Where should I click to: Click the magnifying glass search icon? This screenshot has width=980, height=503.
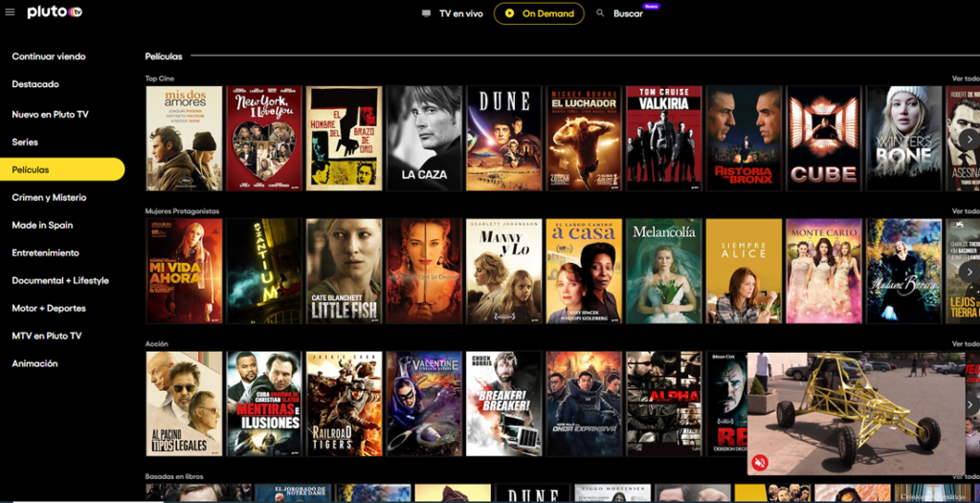click(600, 13)
